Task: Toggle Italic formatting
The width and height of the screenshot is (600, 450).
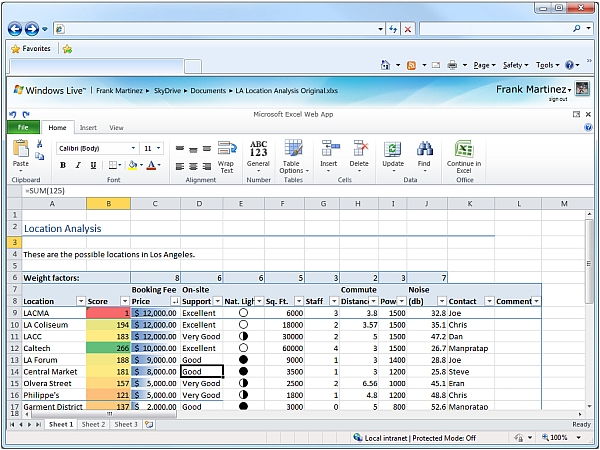Action: [78, 165]
